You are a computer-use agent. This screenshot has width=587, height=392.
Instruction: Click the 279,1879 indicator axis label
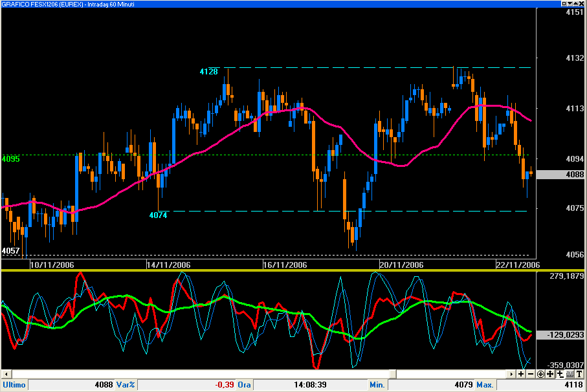click(567, 276)
